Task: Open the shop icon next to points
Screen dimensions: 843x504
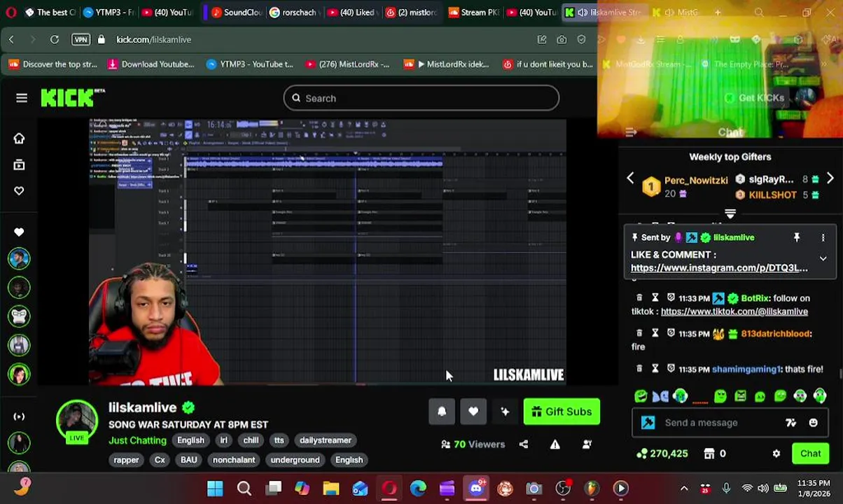Action: tap(709, 454)
